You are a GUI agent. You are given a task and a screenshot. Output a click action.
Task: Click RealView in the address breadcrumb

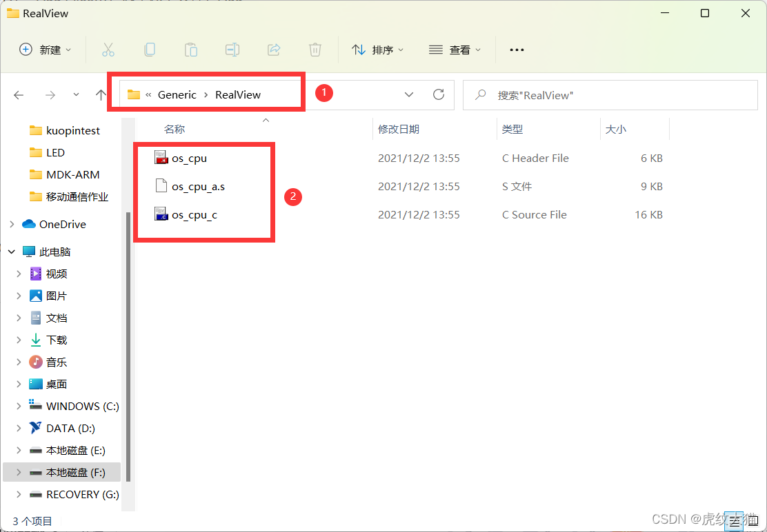tap(238, 95)
